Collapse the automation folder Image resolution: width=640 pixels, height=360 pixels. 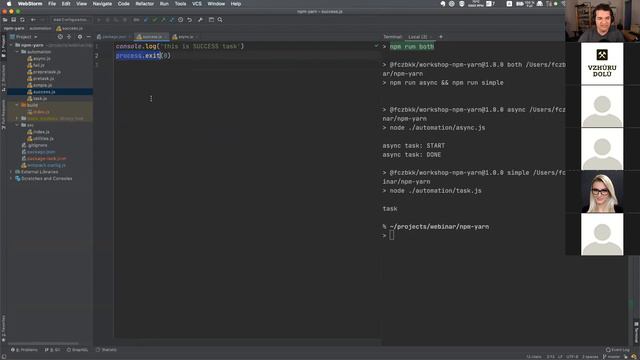coord(17,52)
